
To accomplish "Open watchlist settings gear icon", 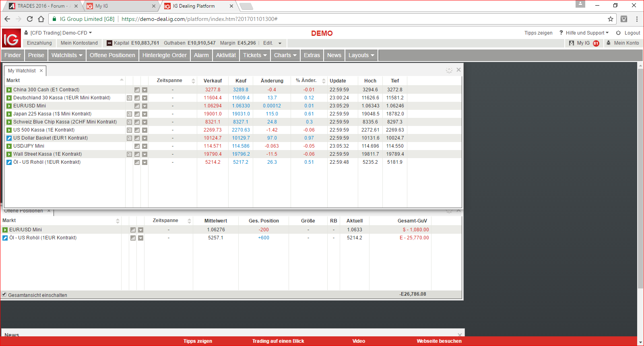I will point(449,70).
